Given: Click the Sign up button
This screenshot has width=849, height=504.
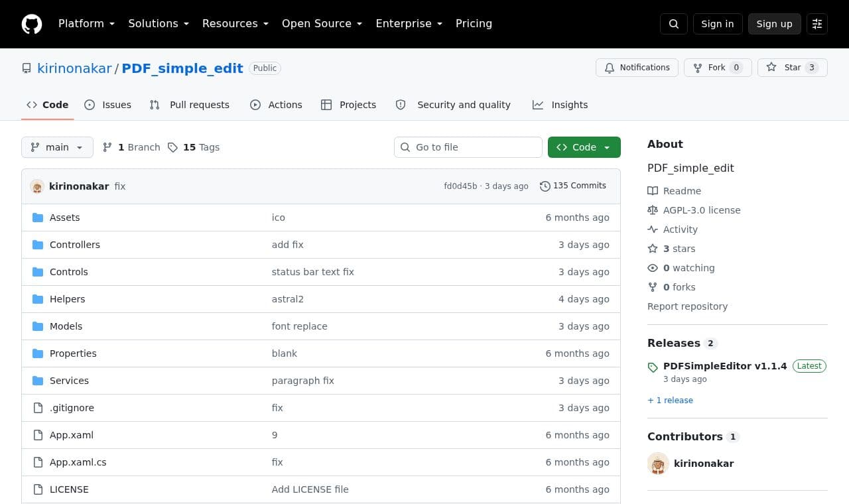Looking at the screenshot, I should (x=775, y=24).
